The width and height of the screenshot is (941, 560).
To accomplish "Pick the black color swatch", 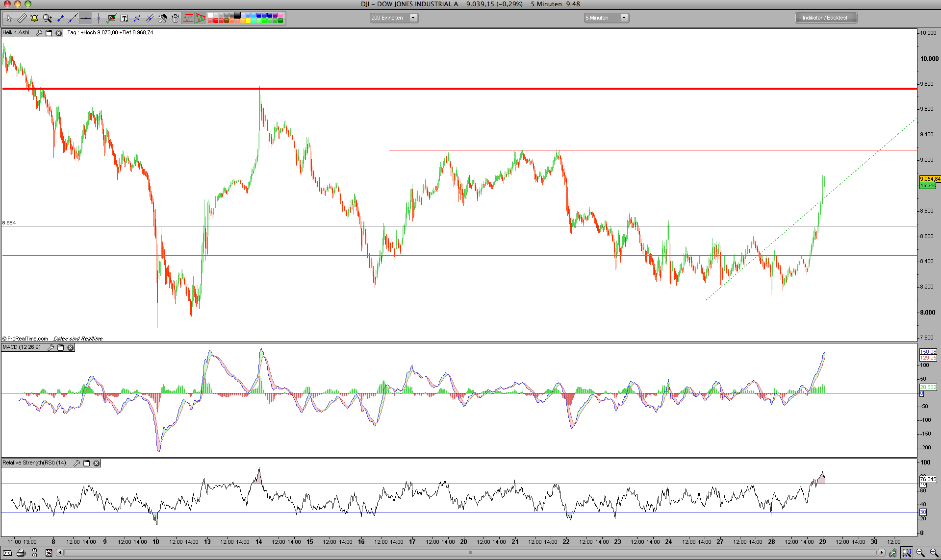I will click(237, 16).
